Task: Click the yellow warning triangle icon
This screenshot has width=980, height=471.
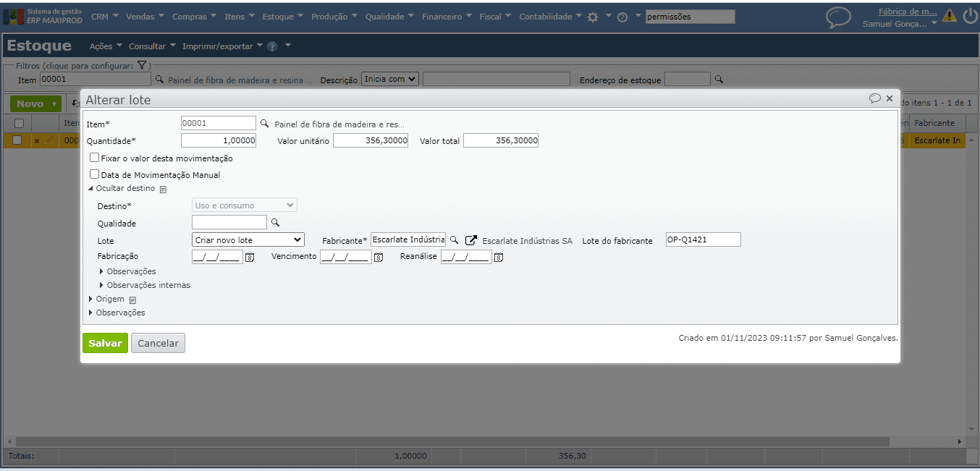Action: pyautogui.click(x=949, y=16)
